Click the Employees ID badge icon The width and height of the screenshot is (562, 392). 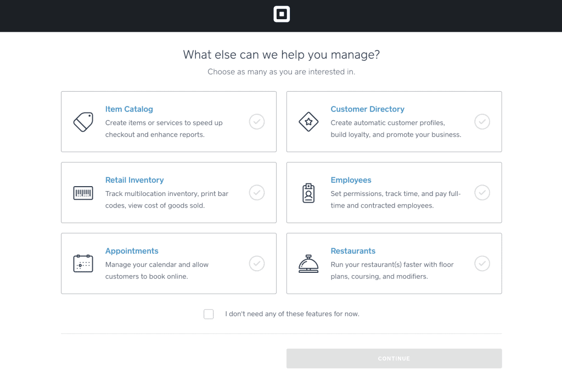click(x=308, y=193)
